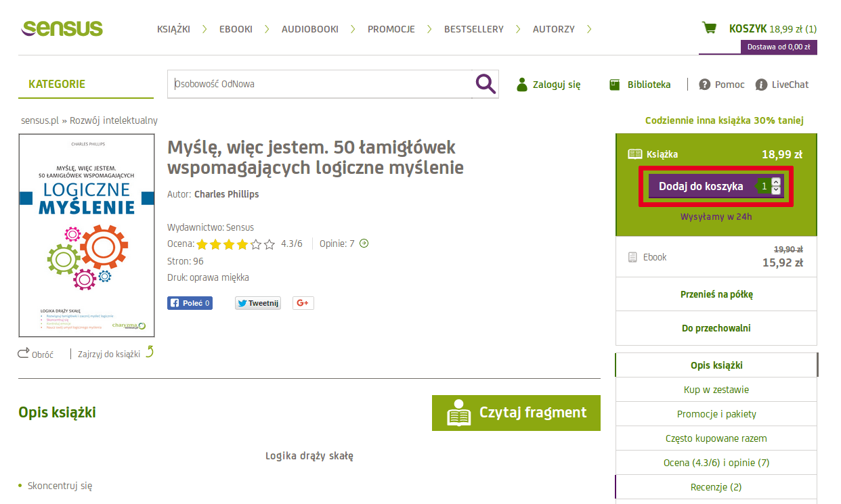Viewport: 841px width, 504px height.
Task: Click the Sensus logo
Action: pyautogui.click(x=62, y=28)
